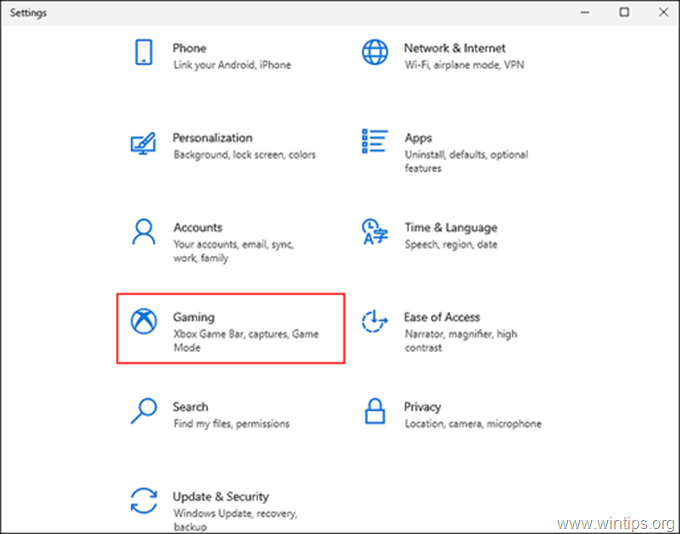The height and width of the screenshot is (534, 680).
Task: Select the Gaming heading
Action: [x=194, y=318]
